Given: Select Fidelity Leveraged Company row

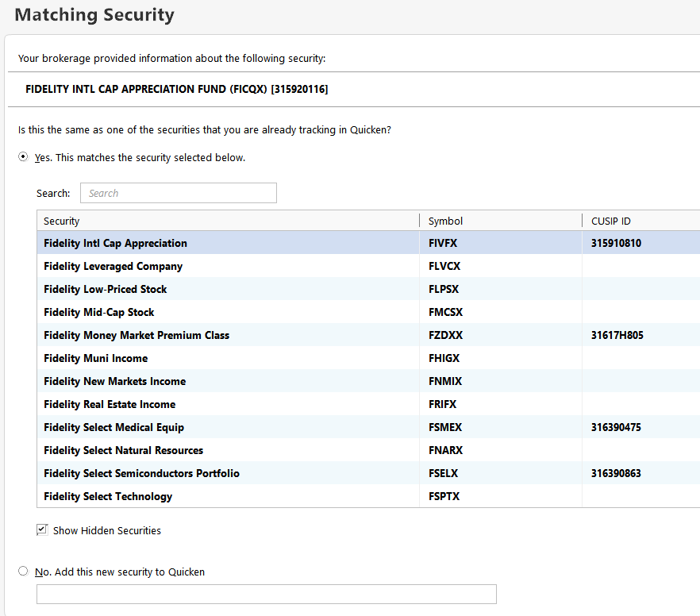Looking at the screenshot, I should [113, 266].
